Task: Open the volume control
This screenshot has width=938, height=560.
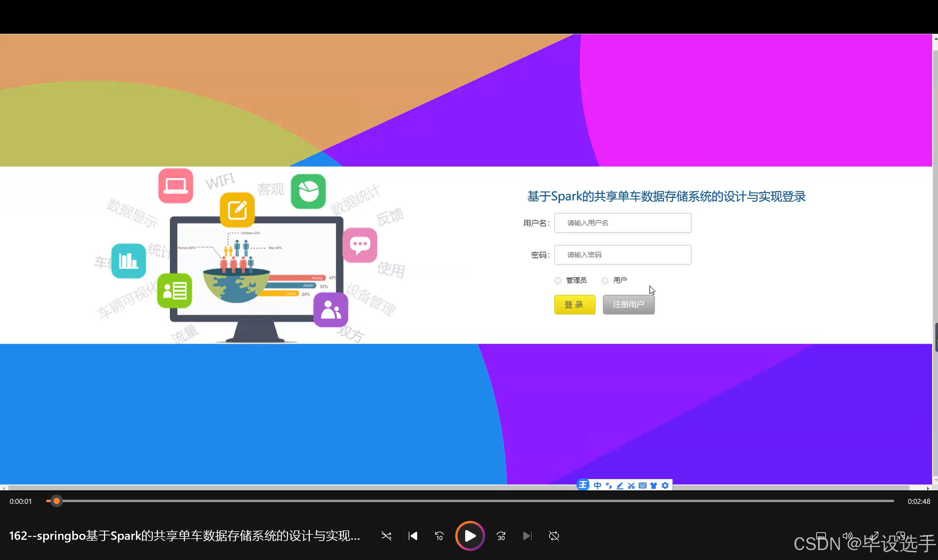Action: coord(848,536)
